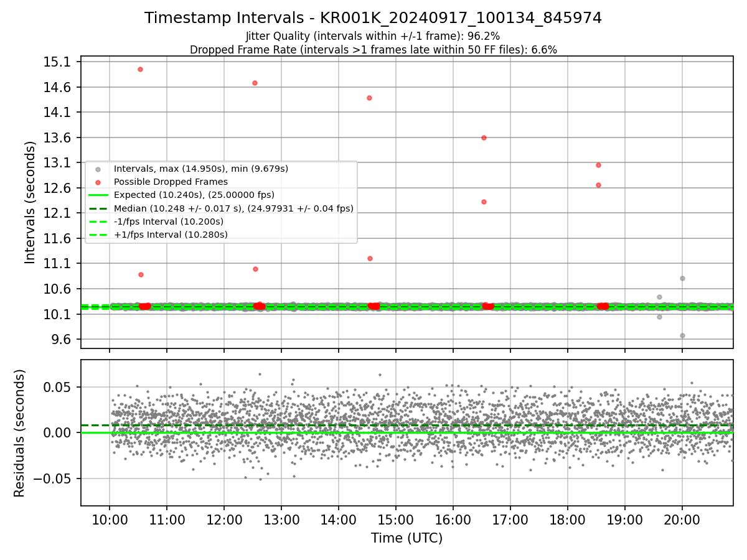Click the 'Time (UTC)' x-axis label
The width and height of the screenshot is (747, 560).
(x=407, y=538)
